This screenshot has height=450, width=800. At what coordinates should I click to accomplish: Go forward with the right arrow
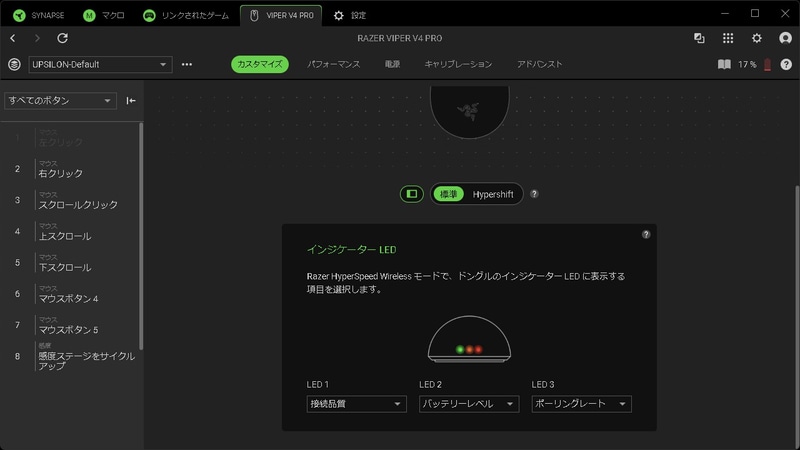coord(37,38)
